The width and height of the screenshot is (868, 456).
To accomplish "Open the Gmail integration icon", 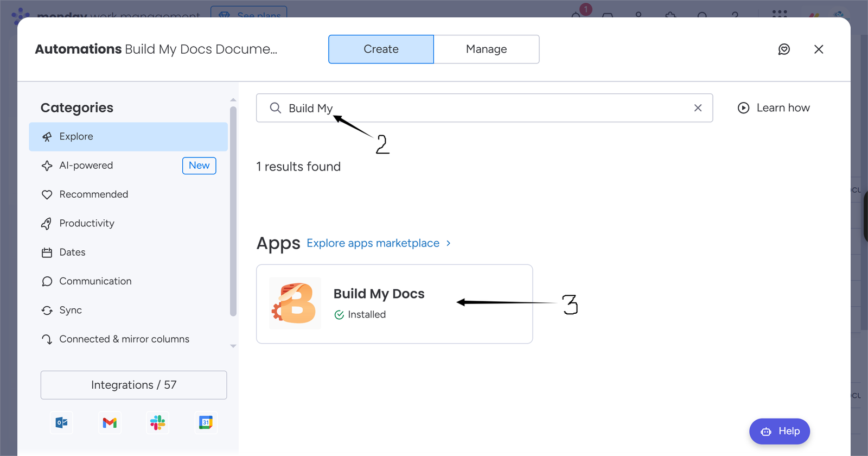I will pyautogui.click(x=110, y=422).
